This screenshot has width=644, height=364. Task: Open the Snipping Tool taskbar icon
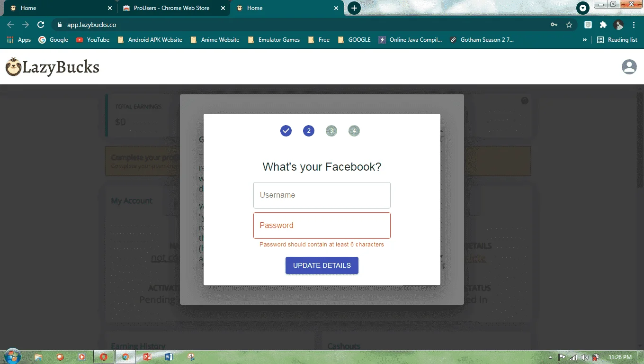tap(191, 357)
